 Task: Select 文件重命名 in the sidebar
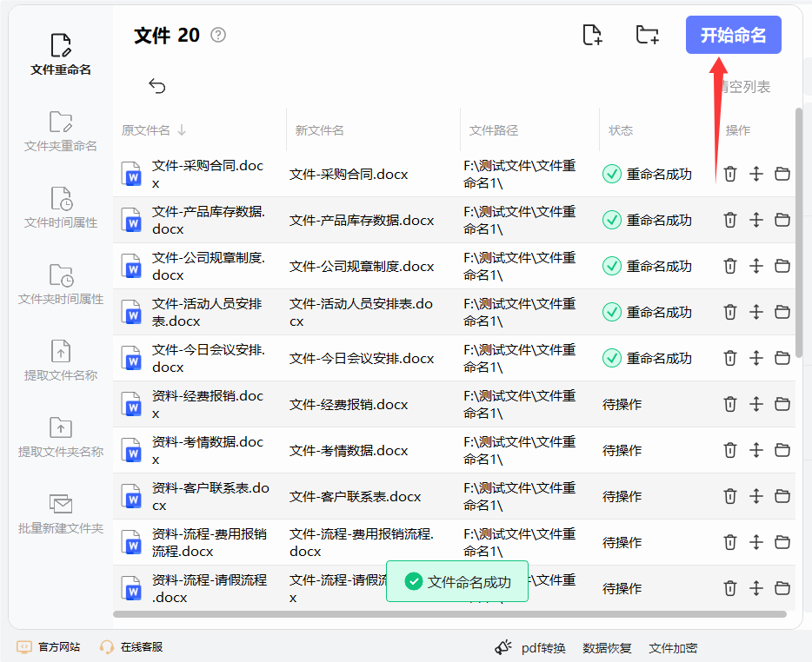click(61, 55)
